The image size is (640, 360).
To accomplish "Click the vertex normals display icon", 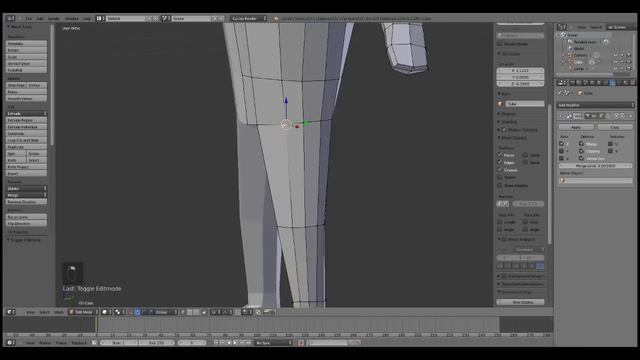I will point(500,204).
